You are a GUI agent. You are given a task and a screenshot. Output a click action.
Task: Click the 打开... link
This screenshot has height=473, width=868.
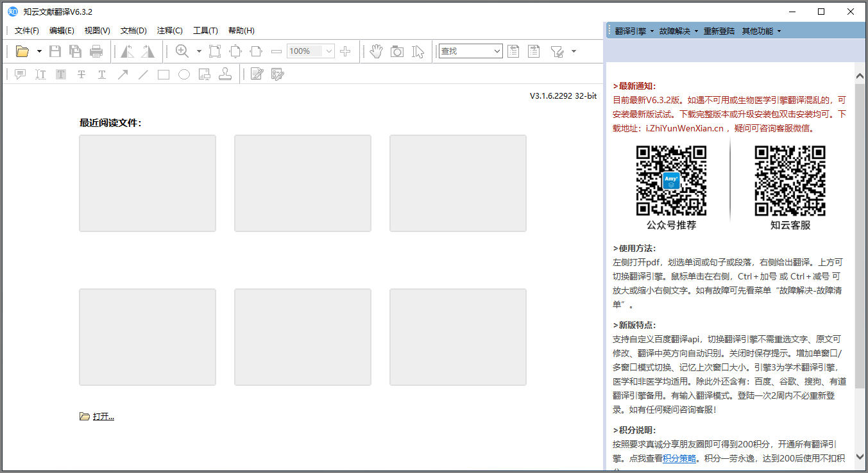[x=103, y=417]
